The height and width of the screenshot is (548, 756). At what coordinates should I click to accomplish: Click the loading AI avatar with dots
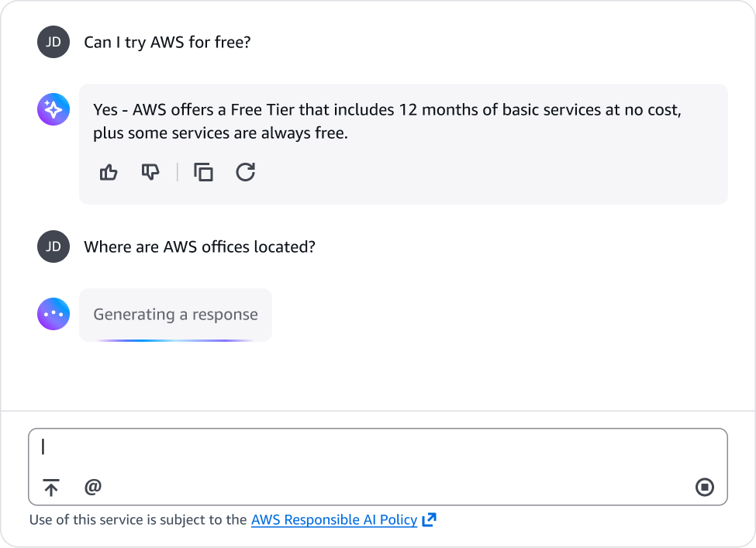pos(54,315)
